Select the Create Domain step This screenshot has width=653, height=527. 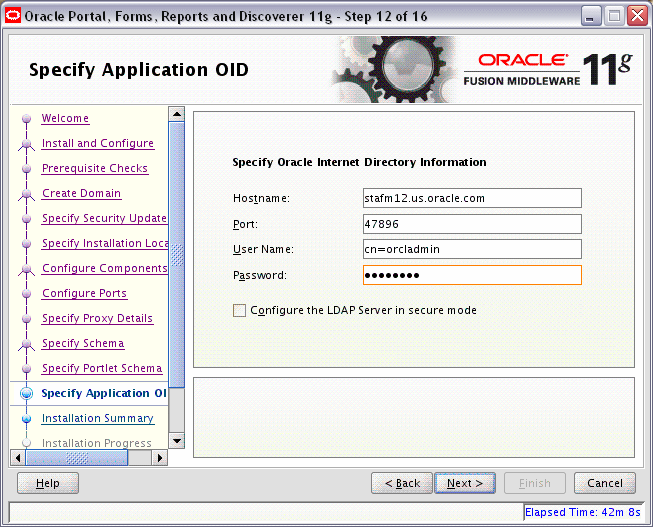click(82, 193)
